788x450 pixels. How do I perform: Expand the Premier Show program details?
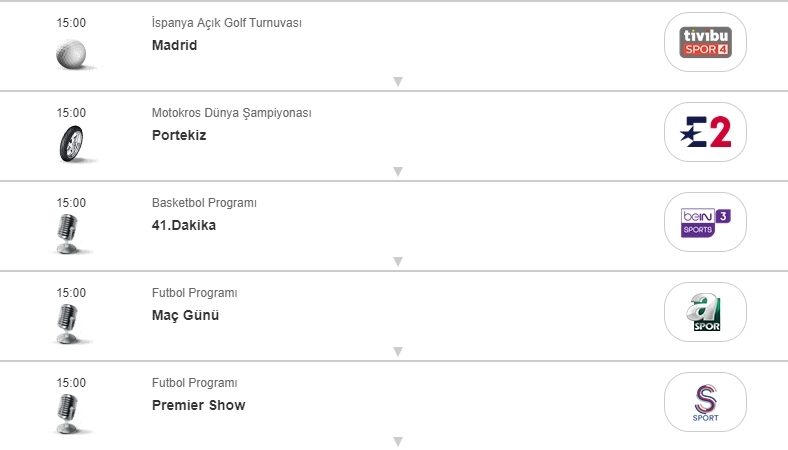coord(397,441)
